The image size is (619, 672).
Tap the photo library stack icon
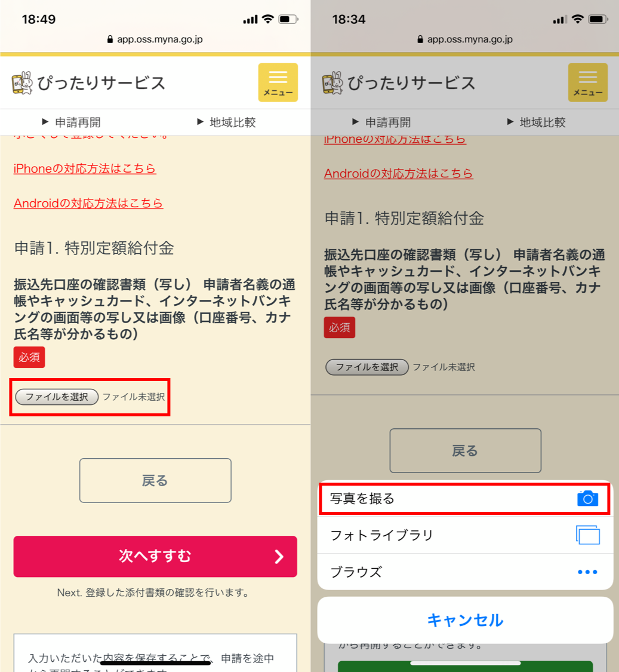(x=588, y=535)
